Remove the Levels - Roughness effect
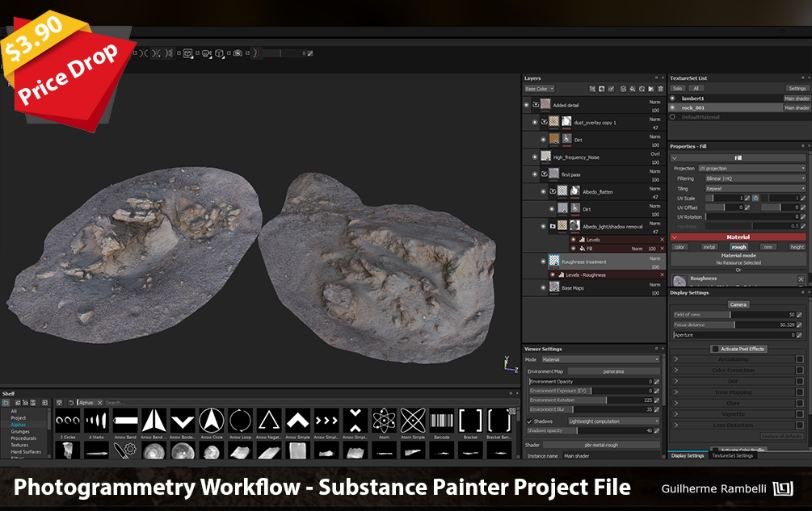Screen dimensions: 812x511 [x=662, y=274]
